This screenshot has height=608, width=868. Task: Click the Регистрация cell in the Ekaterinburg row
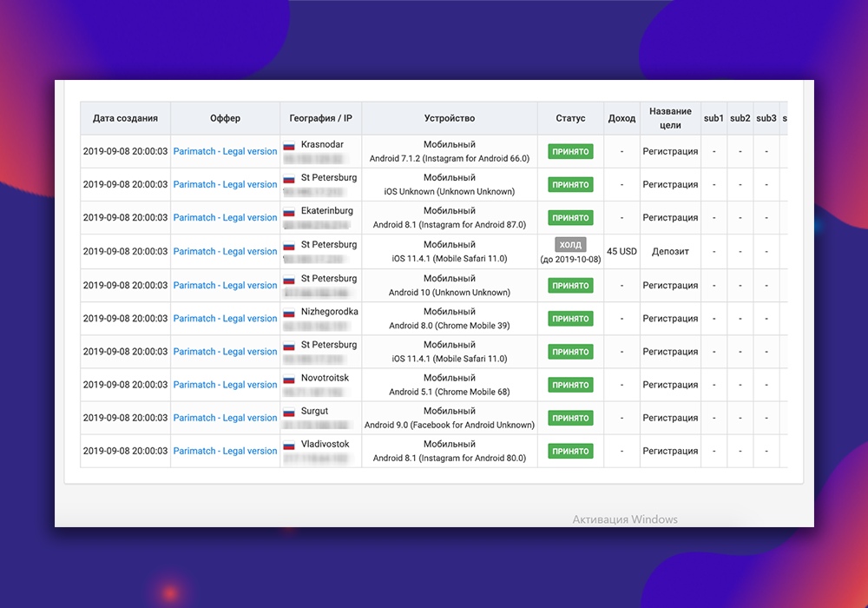(670, 218)
